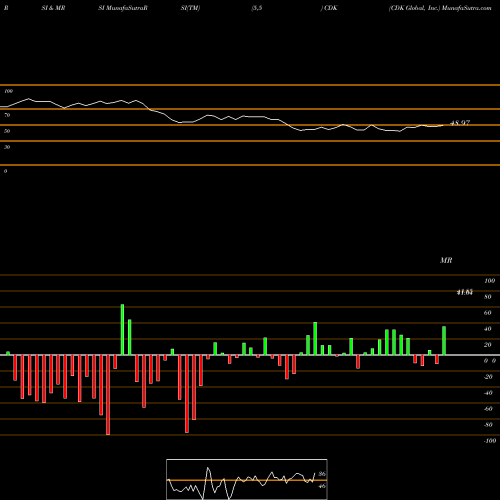Click the ') CDK' ticker text in header
Screen dimensions: 500x500
[329, 8]
